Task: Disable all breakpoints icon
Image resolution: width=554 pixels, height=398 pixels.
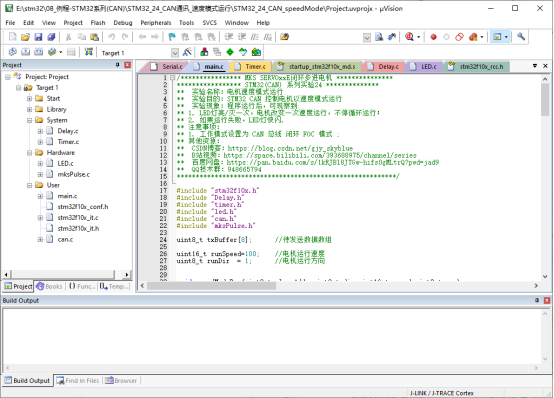Action: 459,37
